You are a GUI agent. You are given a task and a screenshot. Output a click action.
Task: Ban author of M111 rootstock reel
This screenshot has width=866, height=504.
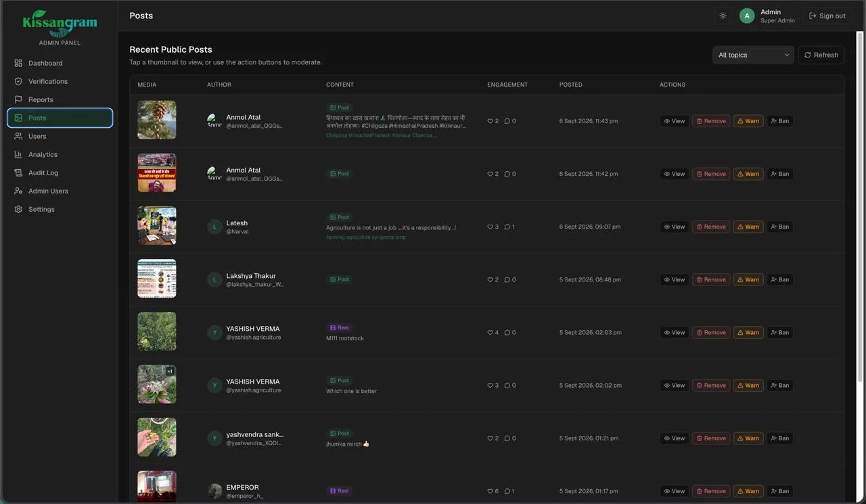click(779, 332)
